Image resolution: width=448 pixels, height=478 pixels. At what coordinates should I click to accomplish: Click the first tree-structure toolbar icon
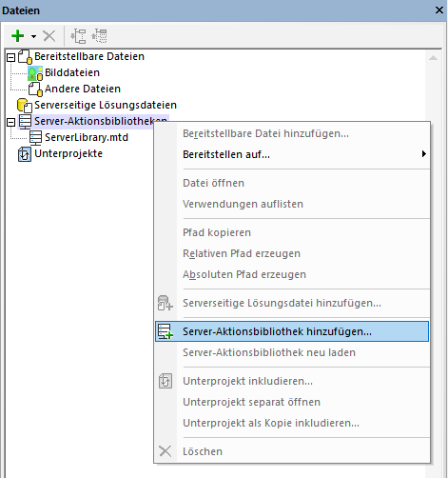[x=78, y=36]
